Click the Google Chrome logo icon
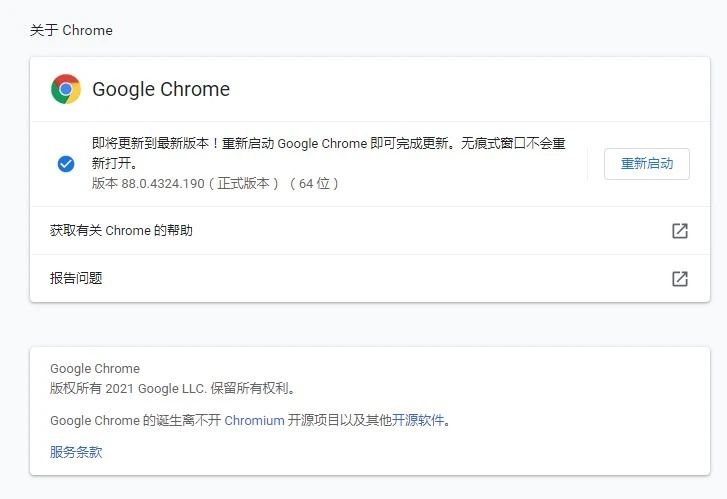The image size is (727, 499). click(x=66, y=89)
